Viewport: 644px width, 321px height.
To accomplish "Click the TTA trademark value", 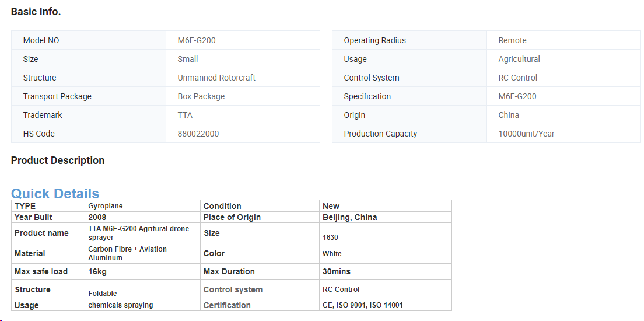I will [185, 115].
